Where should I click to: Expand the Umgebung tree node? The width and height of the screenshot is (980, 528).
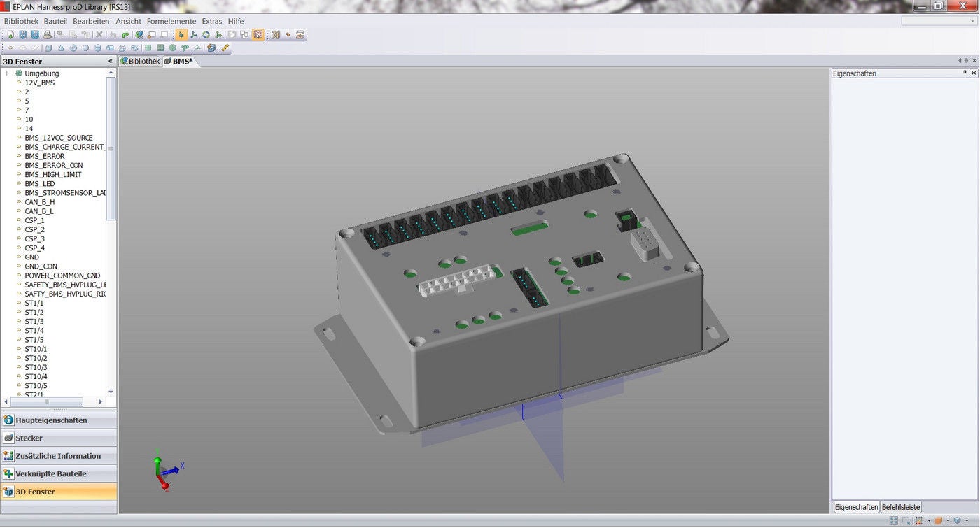click(6, 73)
